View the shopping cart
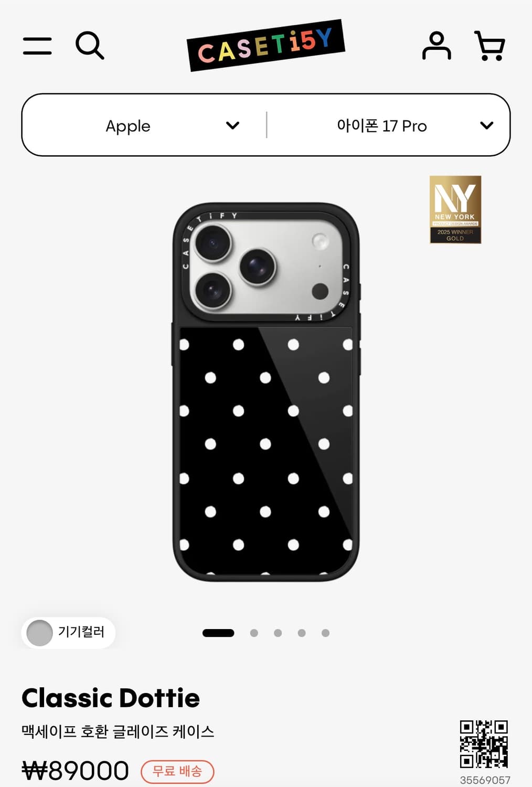 coord(490,46)
